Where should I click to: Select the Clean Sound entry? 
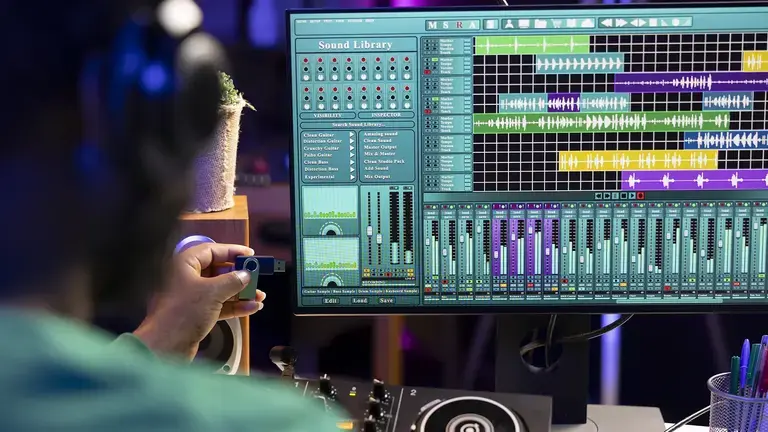pyautogui.click(x=378, y=141)
